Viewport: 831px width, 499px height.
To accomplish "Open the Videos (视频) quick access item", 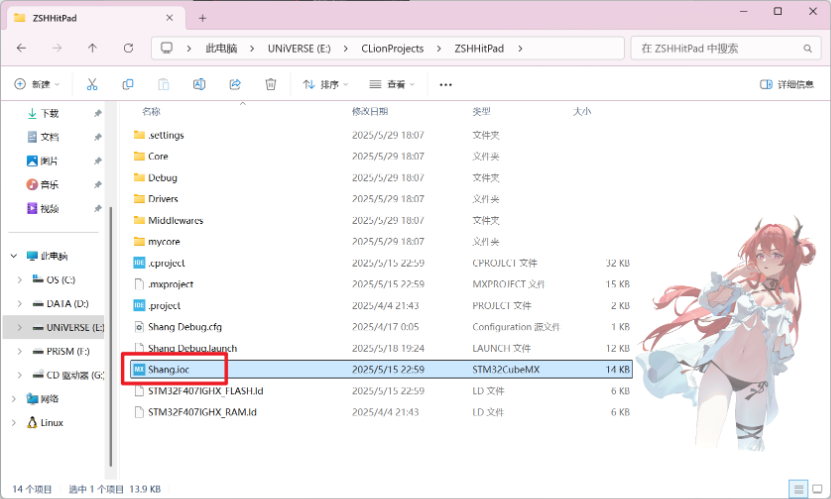I will click(x=43, y=208).
